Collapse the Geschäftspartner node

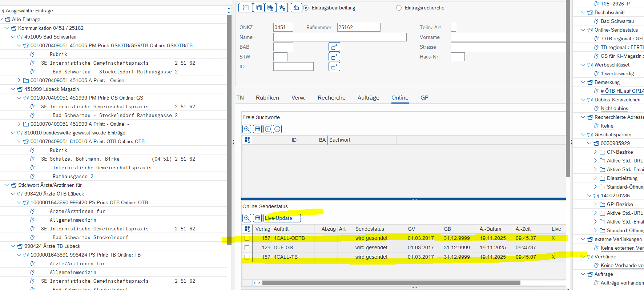click(x=583, y=134)
